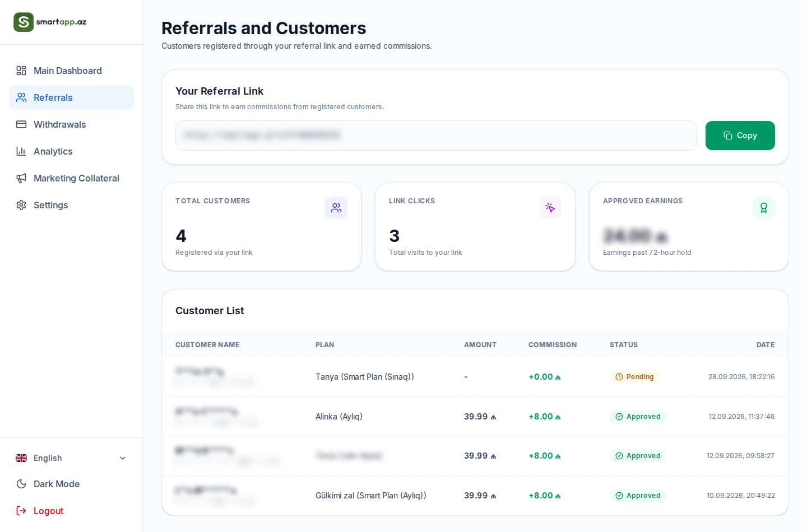Click the Main Dashboard grid icon

point(21,71)
